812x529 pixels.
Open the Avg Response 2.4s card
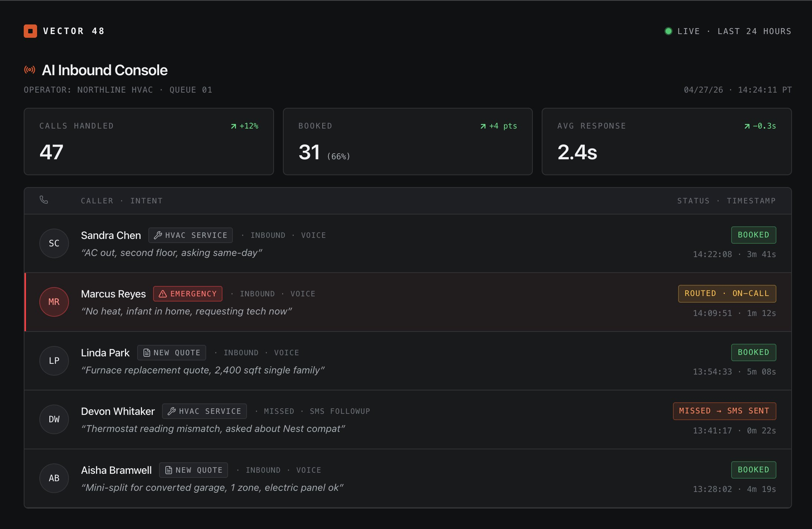coord(666,142)
